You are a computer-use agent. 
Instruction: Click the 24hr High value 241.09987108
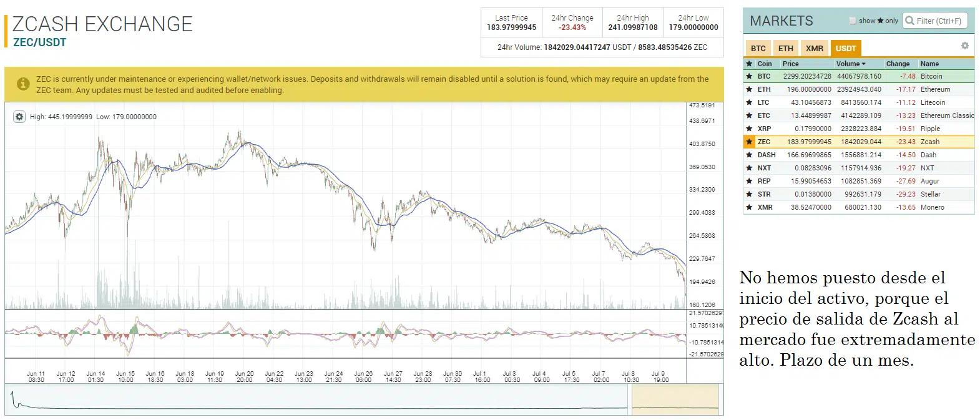[633, 27]
